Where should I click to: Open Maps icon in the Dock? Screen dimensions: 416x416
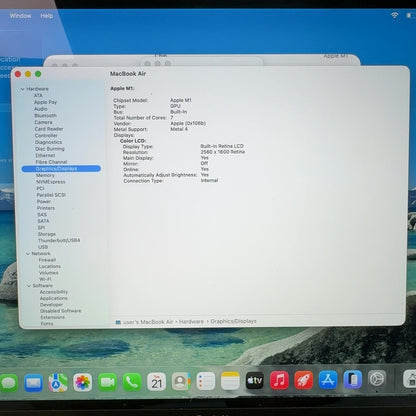click(58, 382)
